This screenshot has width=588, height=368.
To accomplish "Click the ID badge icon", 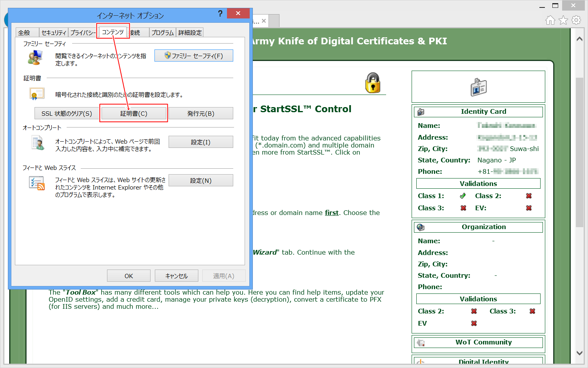I will (478, 87).
